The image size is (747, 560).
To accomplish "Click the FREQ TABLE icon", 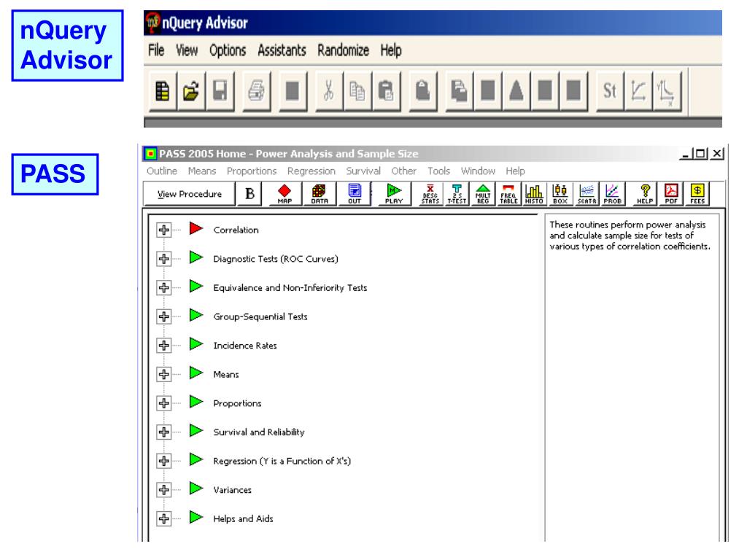I will coord(508,194).
